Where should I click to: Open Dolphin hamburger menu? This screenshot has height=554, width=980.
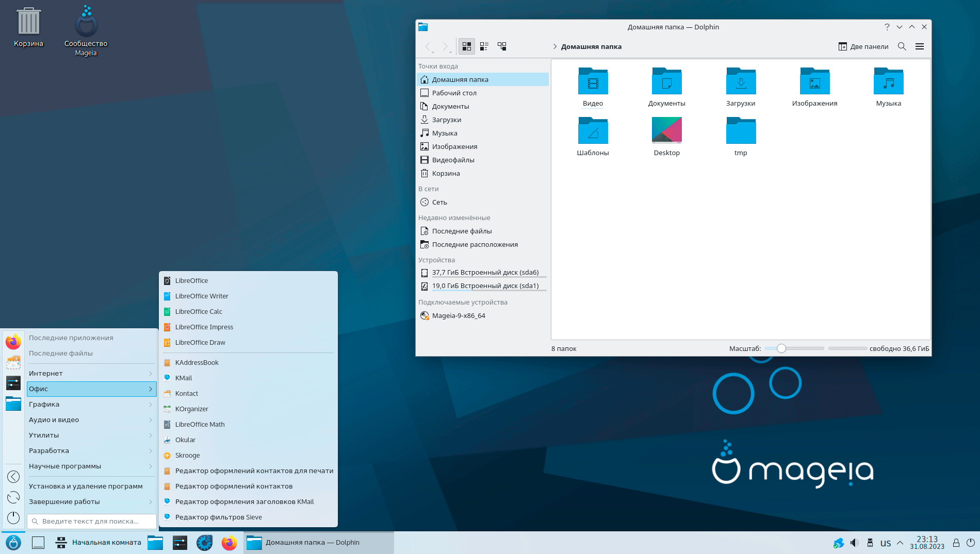pos(919,46)
